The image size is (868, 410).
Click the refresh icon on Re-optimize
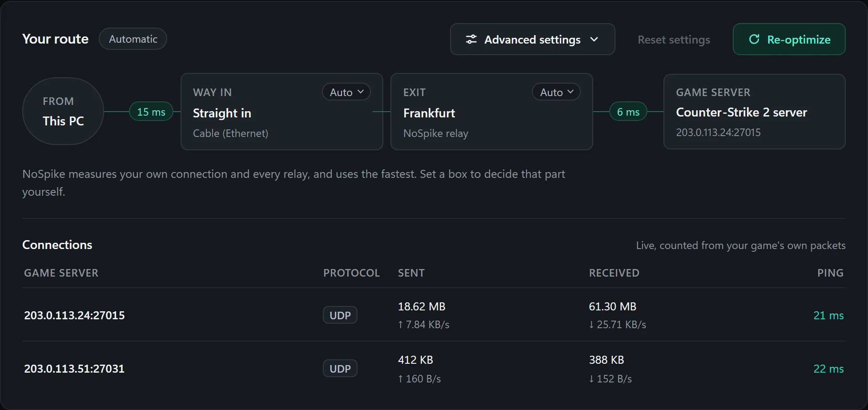(754, 39)
